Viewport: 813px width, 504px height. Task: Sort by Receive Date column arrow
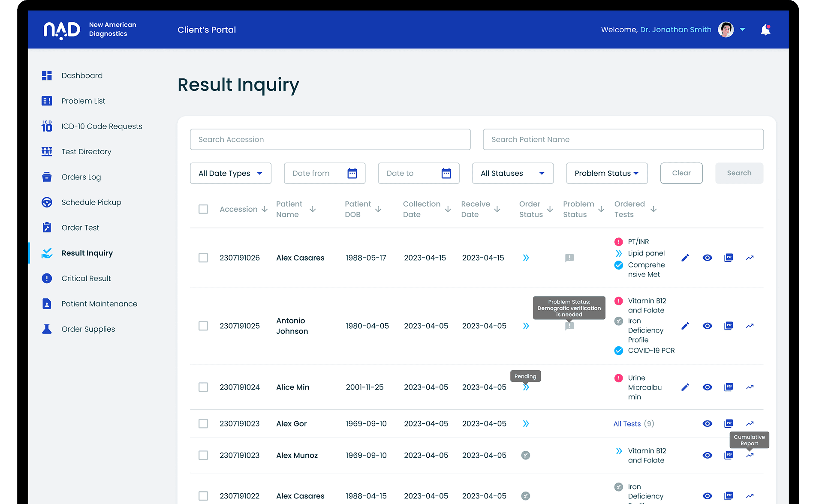[497, 209]
